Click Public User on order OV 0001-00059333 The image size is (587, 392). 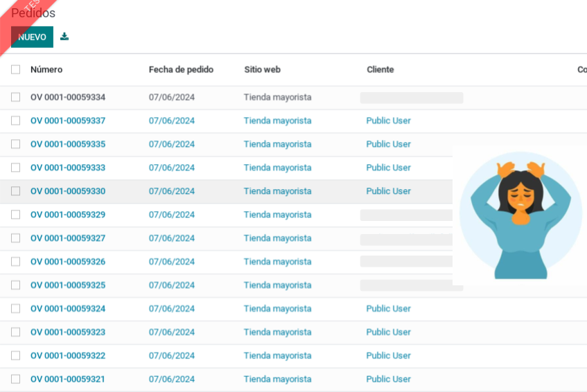point(388,168)
